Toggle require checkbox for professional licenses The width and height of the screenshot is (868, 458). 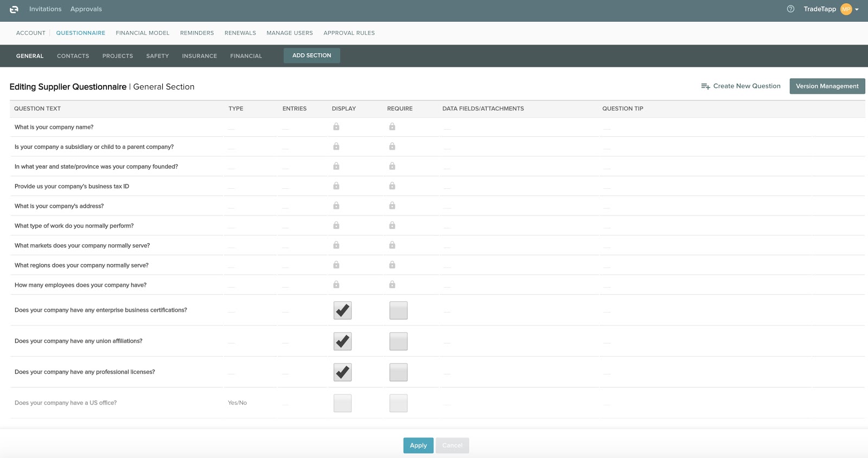pos(398,372)
